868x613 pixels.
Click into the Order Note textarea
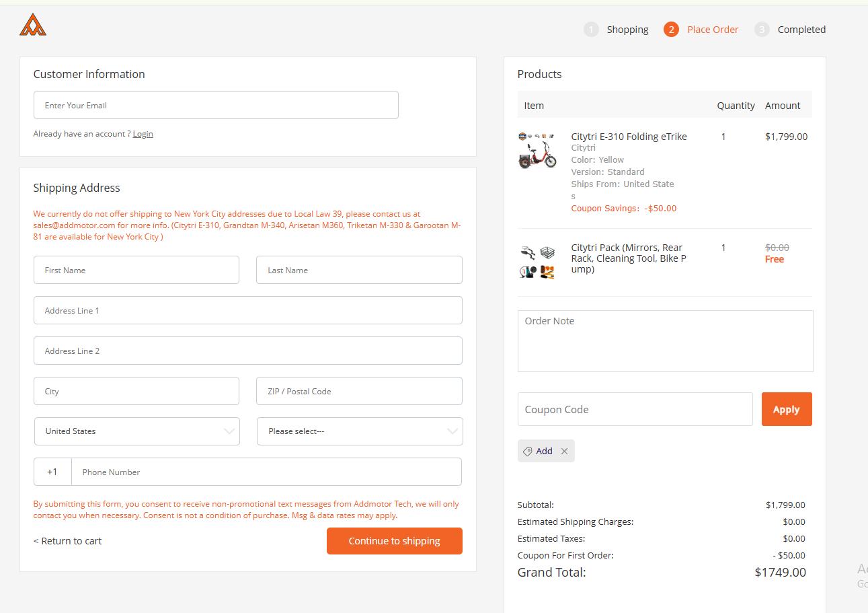click(x=665, y=341)
